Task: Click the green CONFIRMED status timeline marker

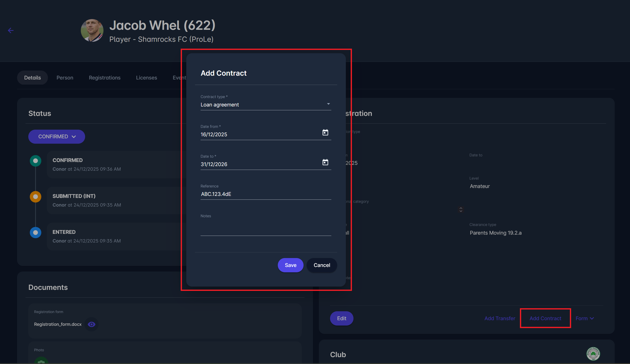Action: click(x=35, y=161)
